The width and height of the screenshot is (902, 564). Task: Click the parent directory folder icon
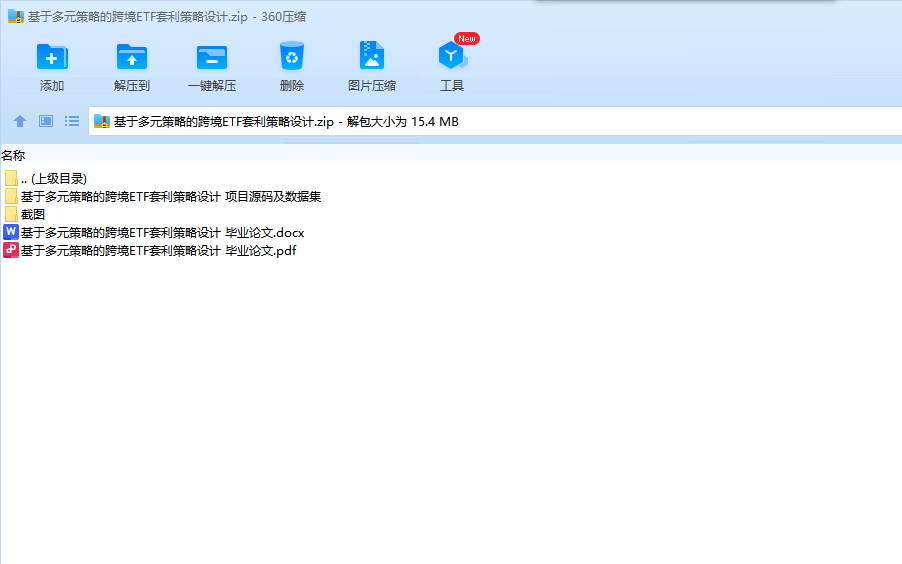[x=11, y=178]
